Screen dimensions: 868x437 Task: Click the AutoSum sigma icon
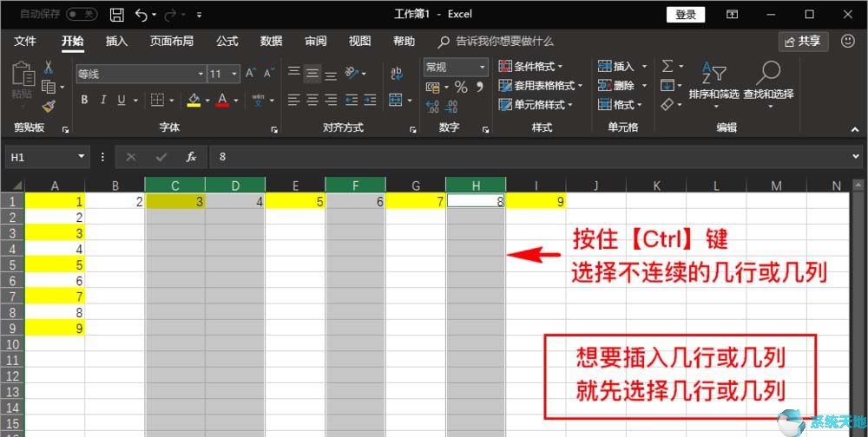click(x=668, y=67)
